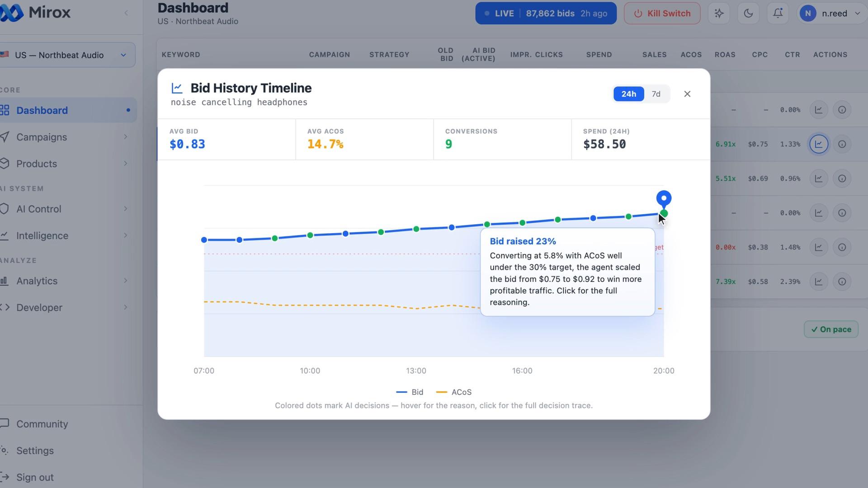Image resolution: width=868 pixels, height=488 pixels.
Task: Click the green bid dot at 13:00
Action: (416, 229)
